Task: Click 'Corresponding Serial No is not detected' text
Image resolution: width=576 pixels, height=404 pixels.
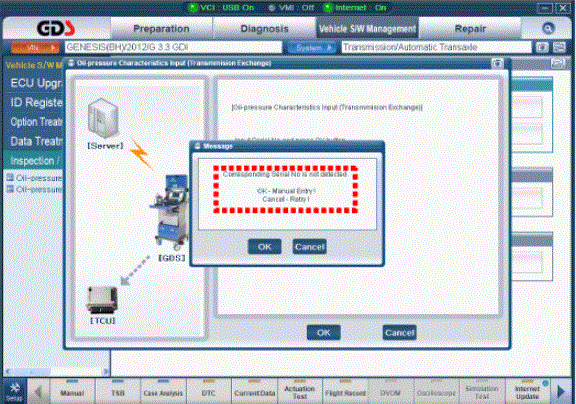Action: (285, 174)
